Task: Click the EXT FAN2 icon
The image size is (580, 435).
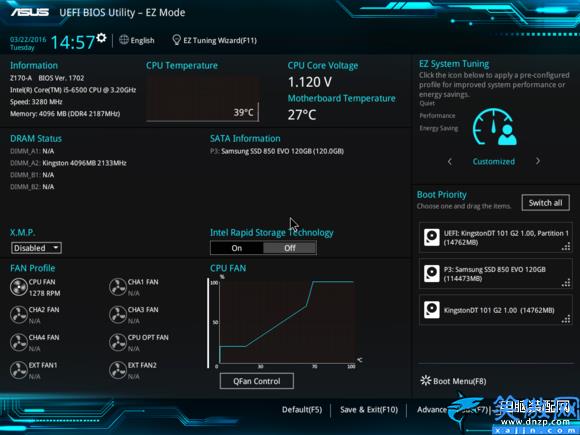Action: click(118, 370)
